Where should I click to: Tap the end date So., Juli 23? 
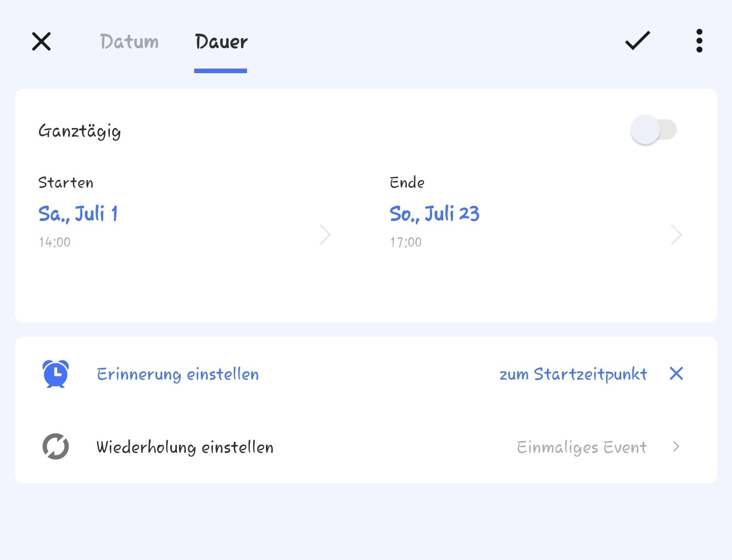(x=435, y=214)
